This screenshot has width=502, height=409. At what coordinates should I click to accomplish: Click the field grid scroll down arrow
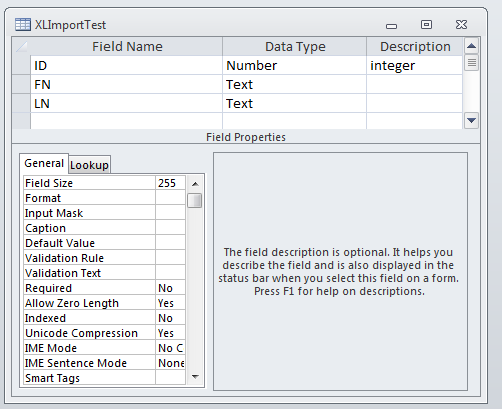click(x=471, y=120)
